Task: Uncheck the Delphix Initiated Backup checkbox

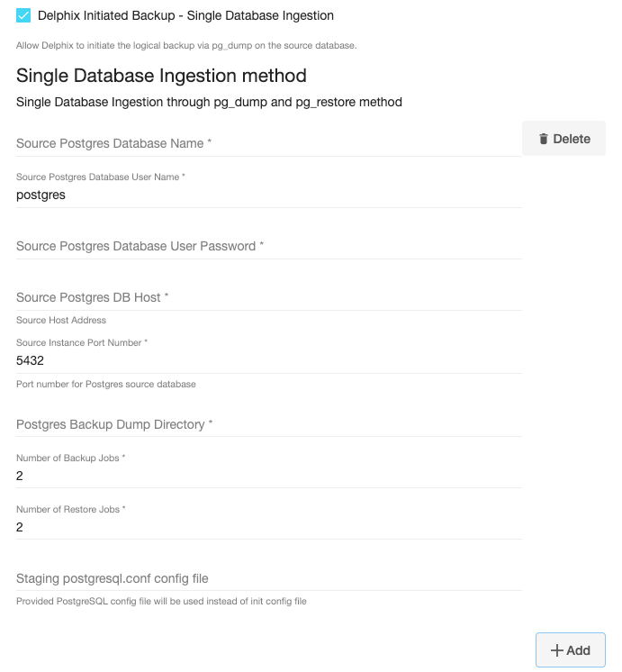Action: (x=23, y=15)
